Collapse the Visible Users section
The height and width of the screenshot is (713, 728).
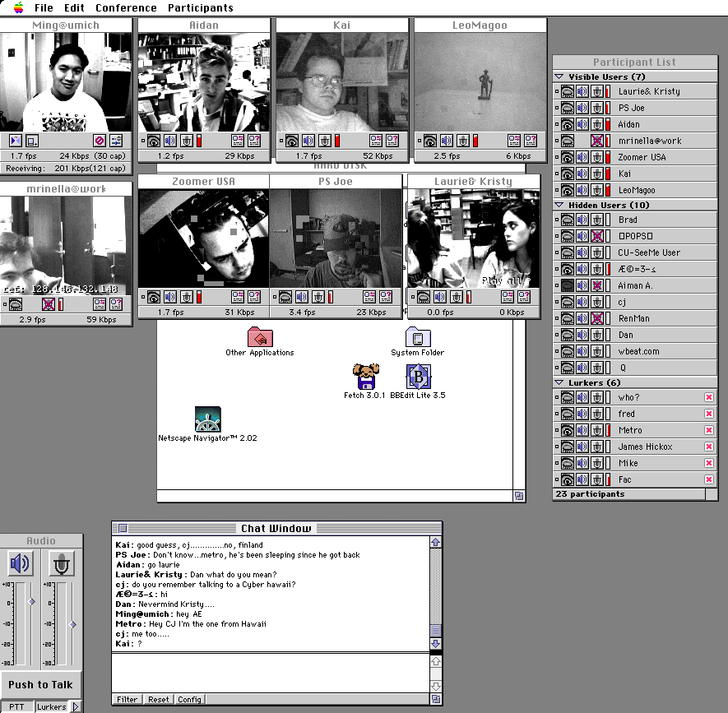coord(559,76)
